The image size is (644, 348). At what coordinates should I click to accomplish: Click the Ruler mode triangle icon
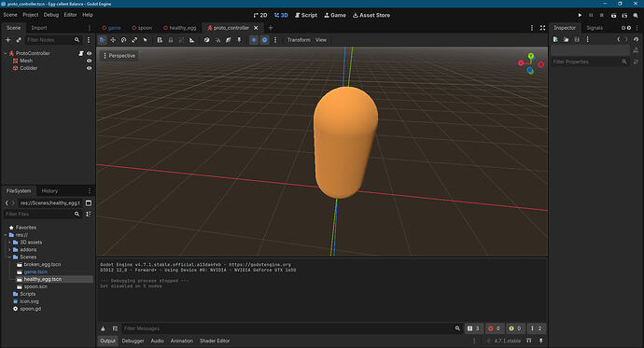(192, 40)
